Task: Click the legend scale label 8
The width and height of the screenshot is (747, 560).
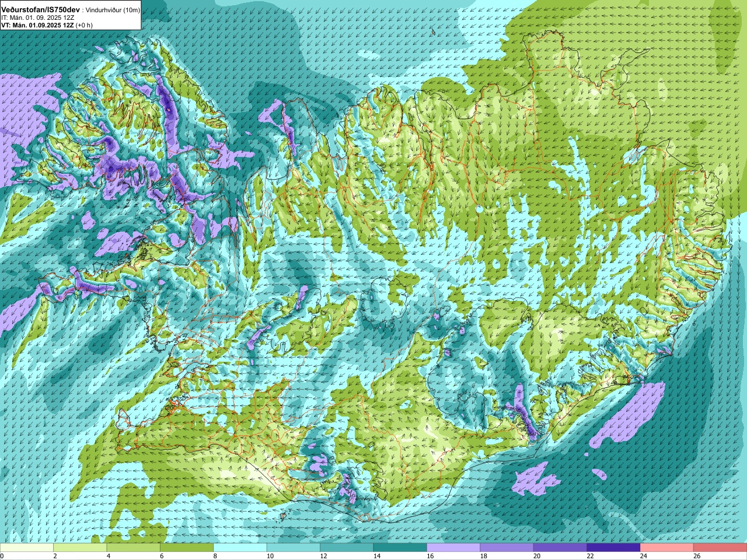Action: click(215, 556)
